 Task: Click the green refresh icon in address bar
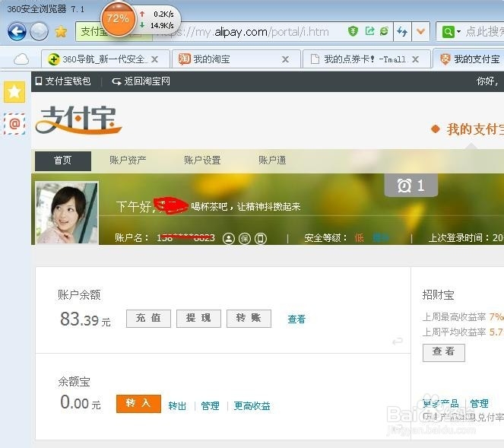pyautogui.click(x=384, y=31)
